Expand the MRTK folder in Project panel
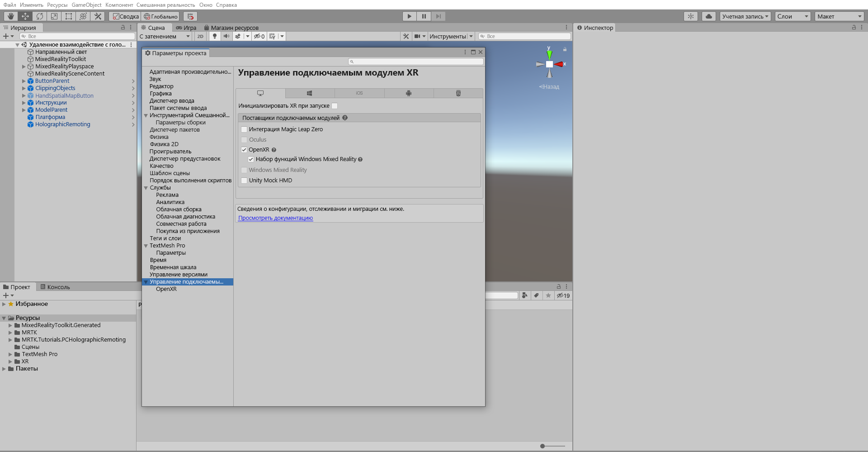Image resolution: width=868 pixels, height=452 pixels. (10, 333)
